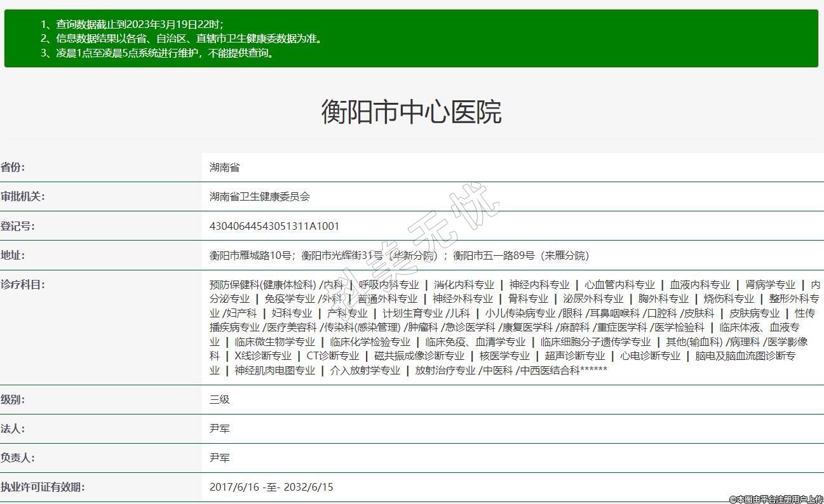Select license validity dates 2017/6/16 -至- 2032/6/15
824x504 pixels.
271,487
